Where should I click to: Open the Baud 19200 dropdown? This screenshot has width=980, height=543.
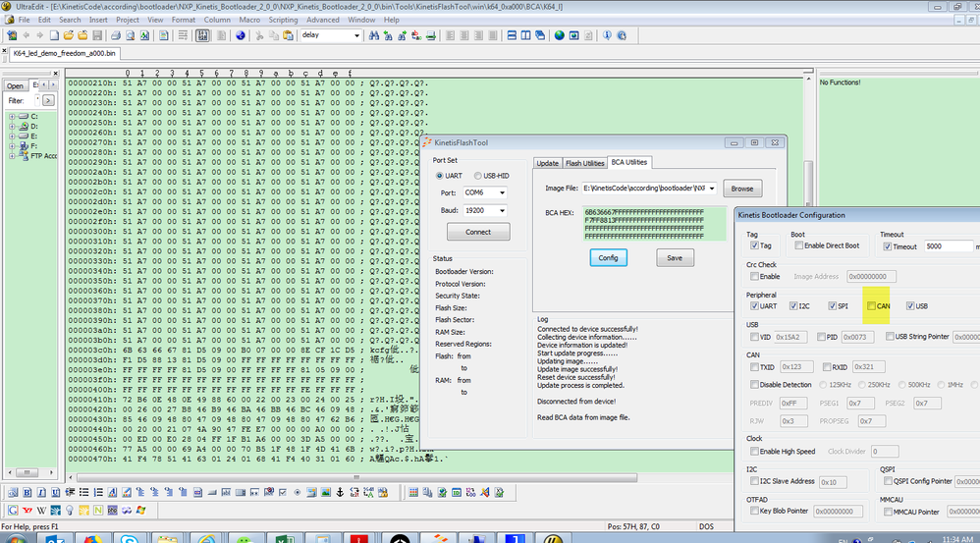click(x=502, y=210)
